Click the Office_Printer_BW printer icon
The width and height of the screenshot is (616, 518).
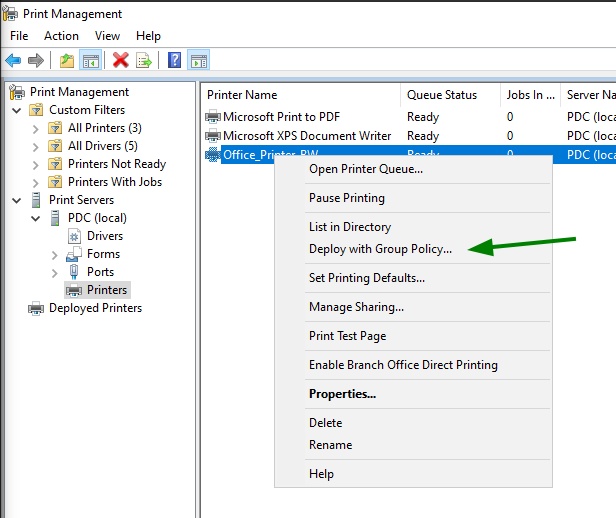[x=213, y=154]
